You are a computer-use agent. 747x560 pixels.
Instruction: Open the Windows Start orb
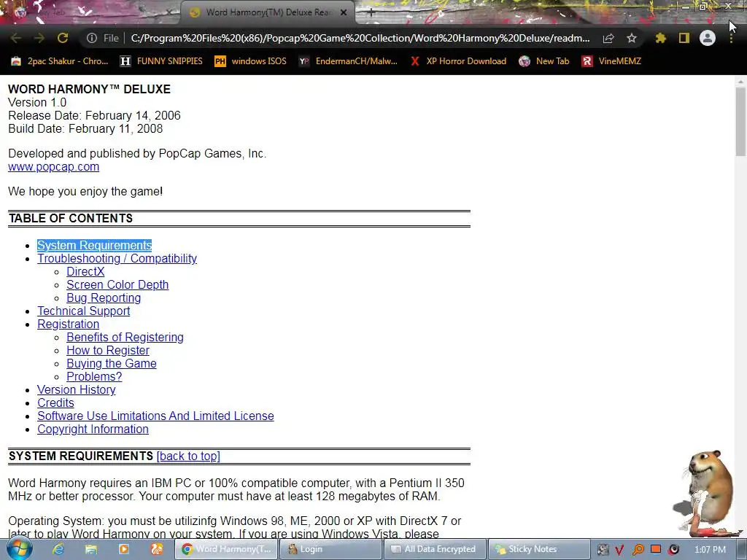coord(19,549)
